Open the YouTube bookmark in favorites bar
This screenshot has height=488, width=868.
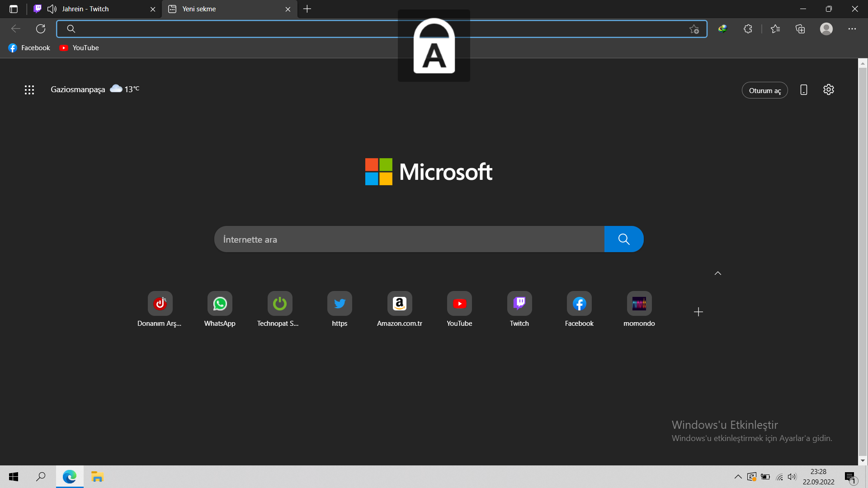tap(79, 48)
